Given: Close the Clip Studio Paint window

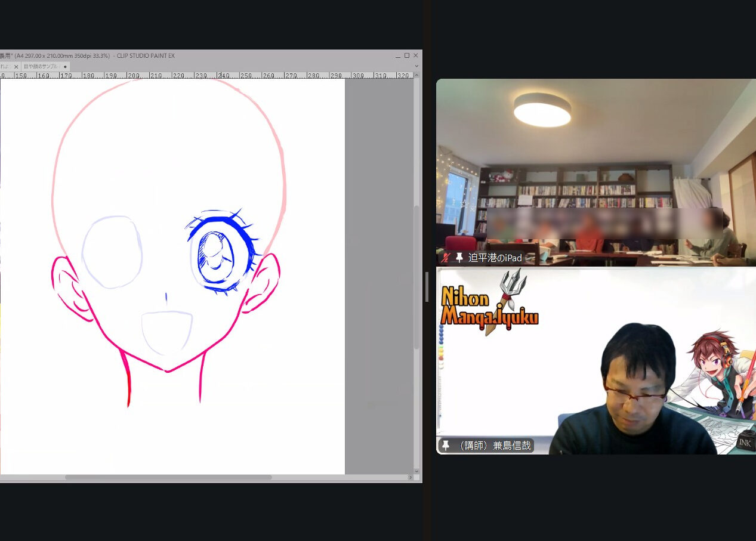Looking at the screenshot, I should pos(416,55).
